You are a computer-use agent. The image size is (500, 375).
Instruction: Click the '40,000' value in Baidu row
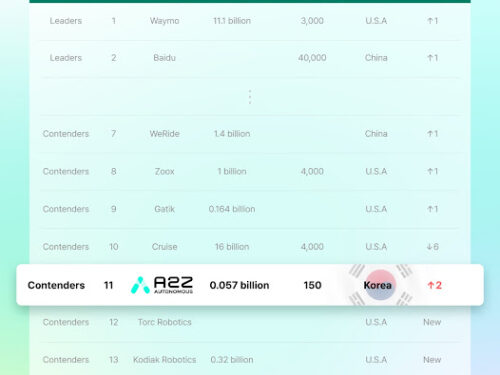click(312, 58)
